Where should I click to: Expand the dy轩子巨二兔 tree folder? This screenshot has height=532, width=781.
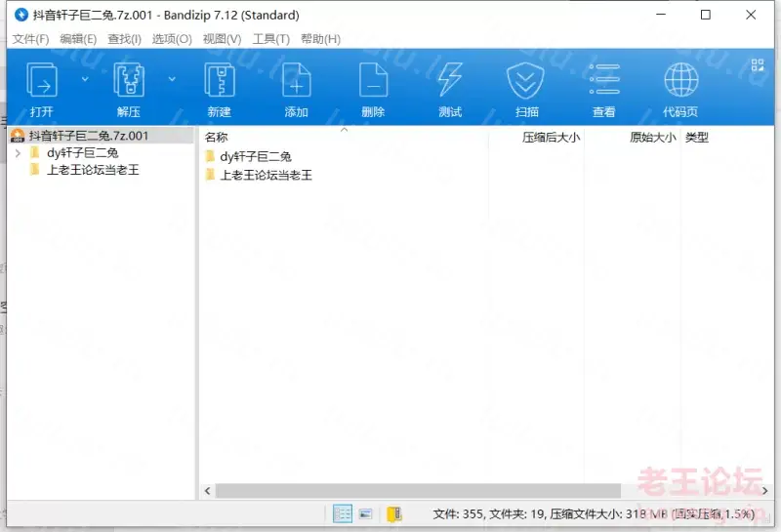tap(18, 153)
